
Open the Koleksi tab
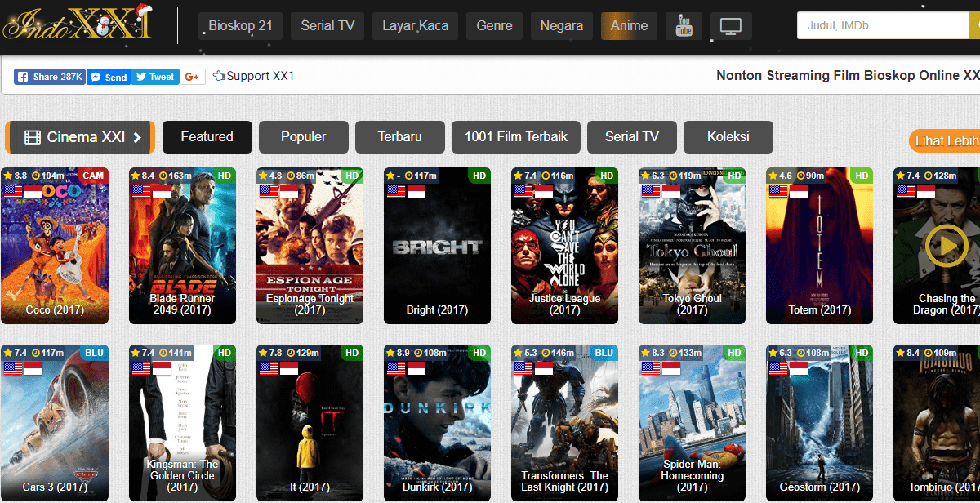click(x=728, y=137)
